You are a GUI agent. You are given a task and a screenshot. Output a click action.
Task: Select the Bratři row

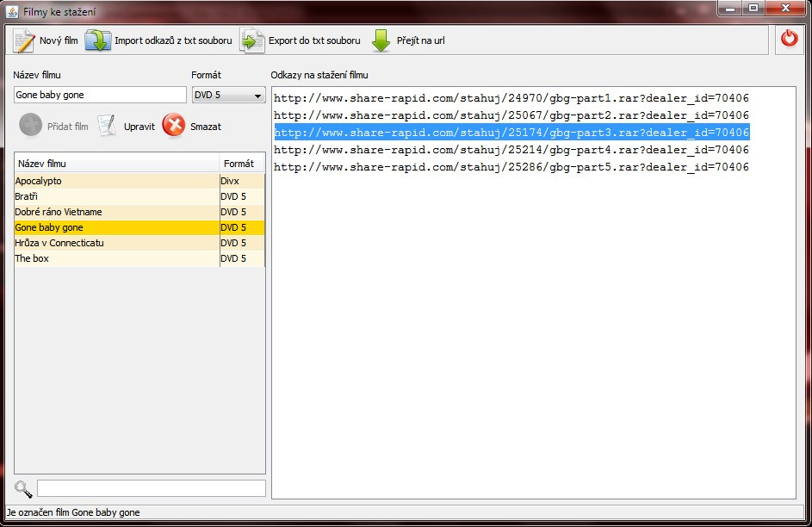[139, 196]
